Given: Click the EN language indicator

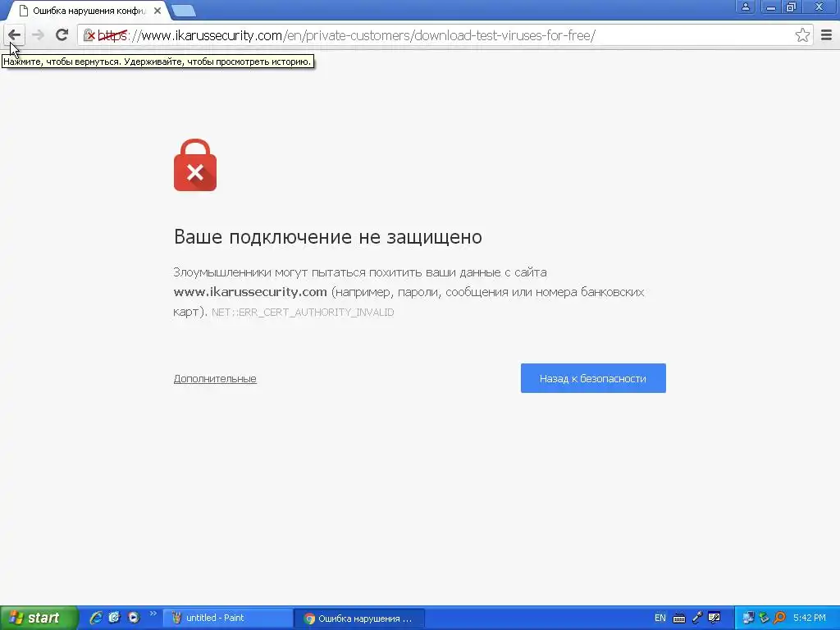Looking at the screenshot, I should 660,619.
